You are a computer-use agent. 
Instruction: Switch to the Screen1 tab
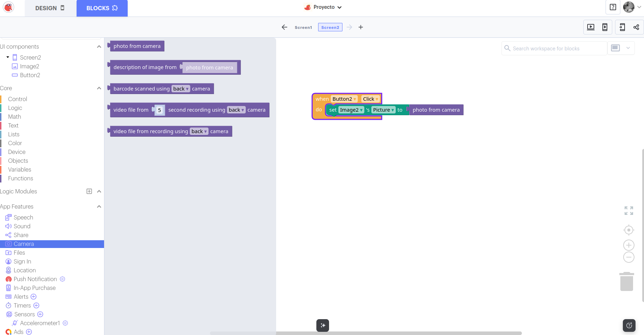pyautogui.click(x=303, y=27)
